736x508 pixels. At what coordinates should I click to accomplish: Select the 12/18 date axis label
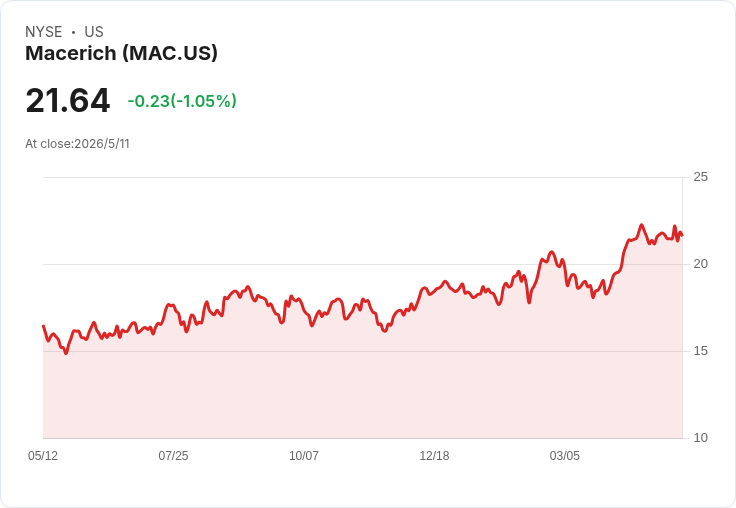434,455
